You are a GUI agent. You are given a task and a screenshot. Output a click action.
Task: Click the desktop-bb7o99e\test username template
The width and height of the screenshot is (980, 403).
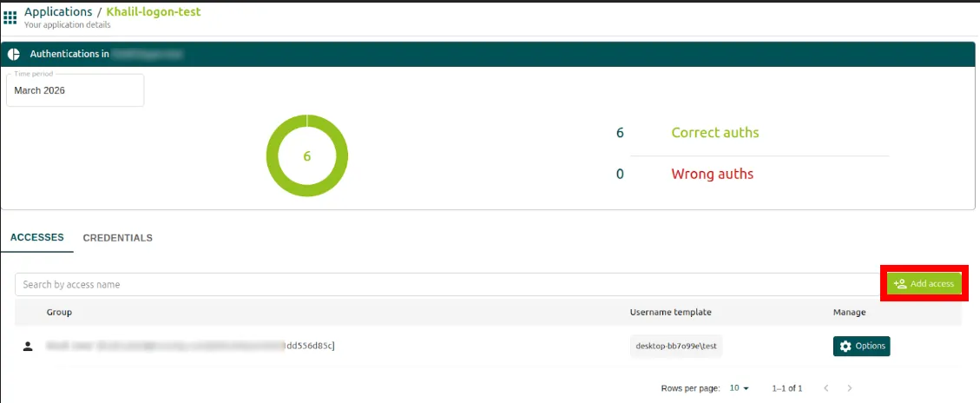676,346
